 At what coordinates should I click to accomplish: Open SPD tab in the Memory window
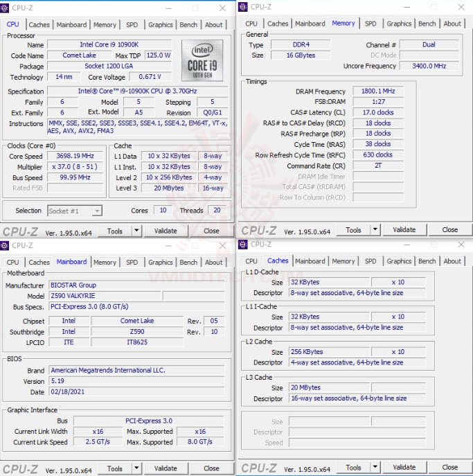coord(371,24)
